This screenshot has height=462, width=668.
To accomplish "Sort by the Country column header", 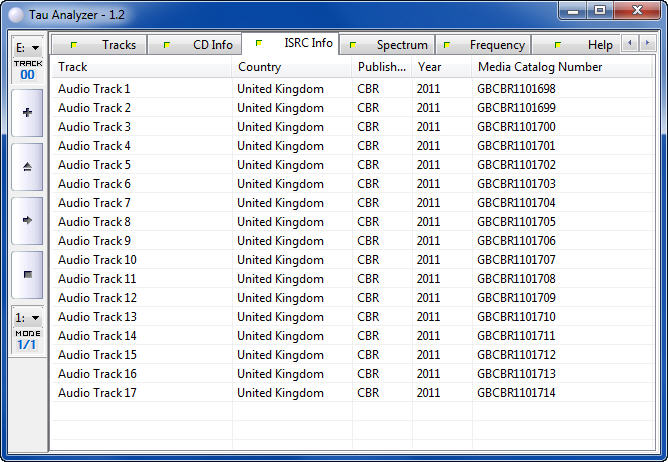I will click(x=290, y=67).
